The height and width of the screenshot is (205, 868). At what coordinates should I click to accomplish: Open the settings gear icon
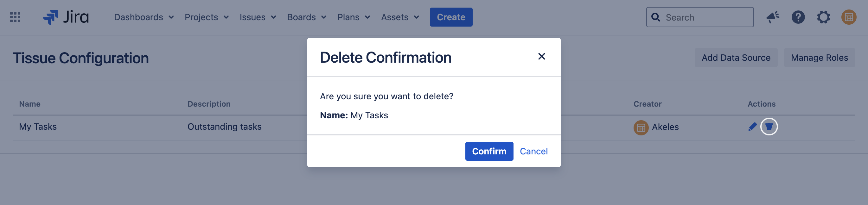[823, 17]
